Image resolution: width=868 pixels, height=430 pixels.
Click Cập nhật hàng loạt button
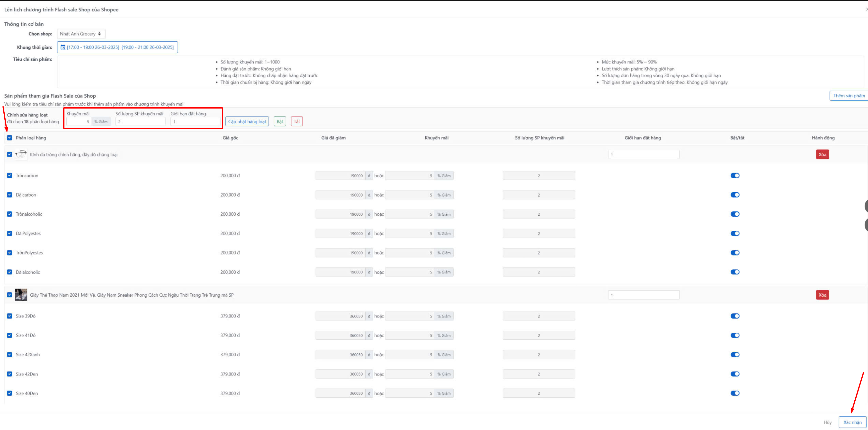tap(247, 121)
